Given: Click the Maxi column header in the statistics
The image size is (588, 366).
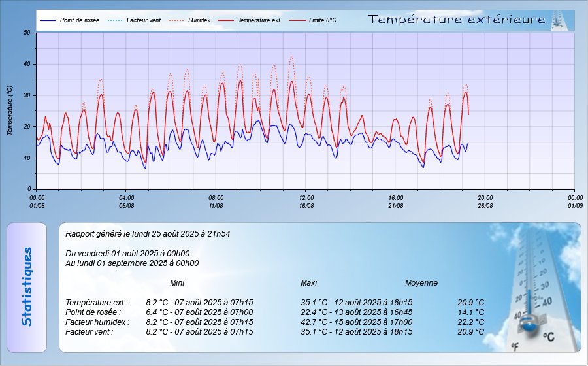Looking at the screenshot, I should [x=308, y=283].
